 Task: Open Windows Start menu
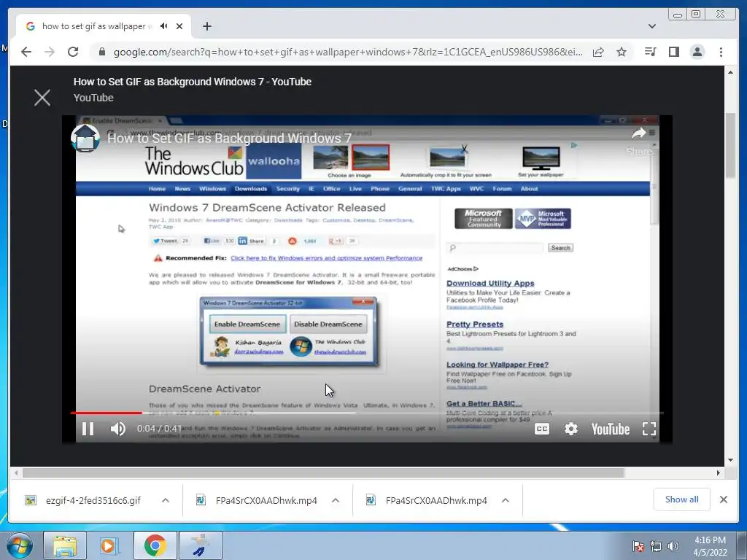point(20,545)
